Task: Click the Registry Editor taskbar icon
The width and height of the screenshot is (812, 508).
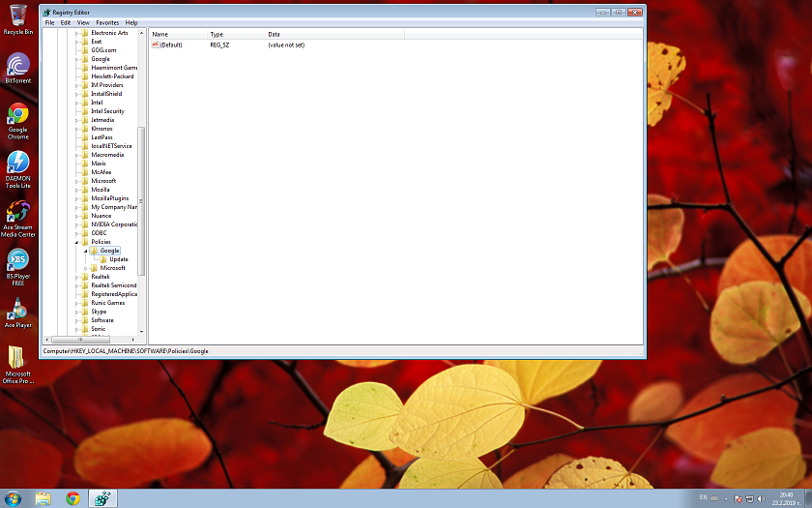Action: pos(102,498)
